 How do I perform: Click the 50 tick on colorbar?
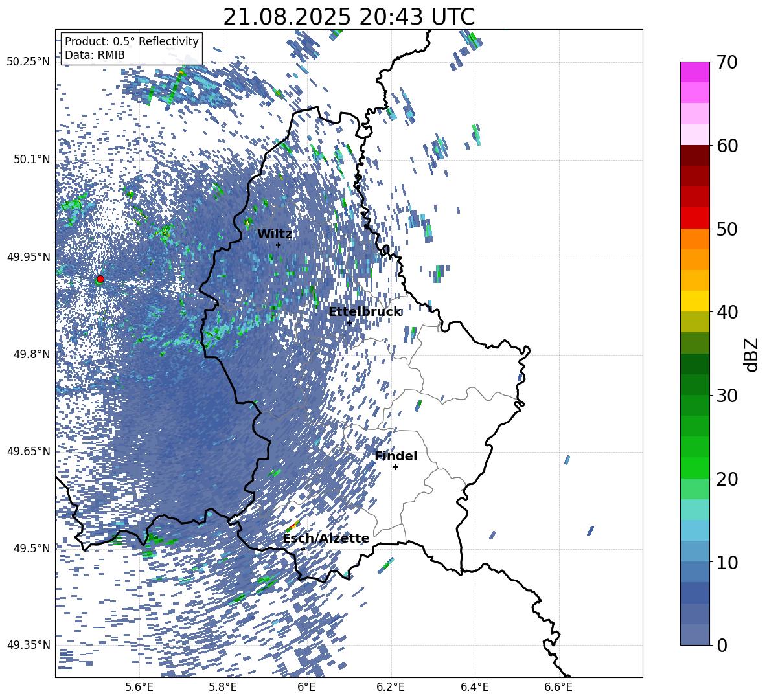(727, 229)
